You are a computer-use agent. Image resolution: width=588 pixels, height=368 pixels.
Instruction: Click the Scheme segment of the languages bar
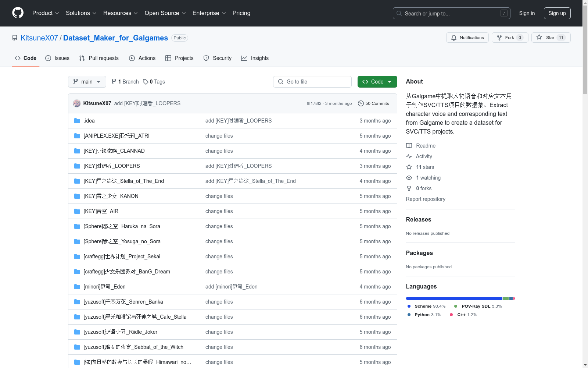(x=454, y=298)
